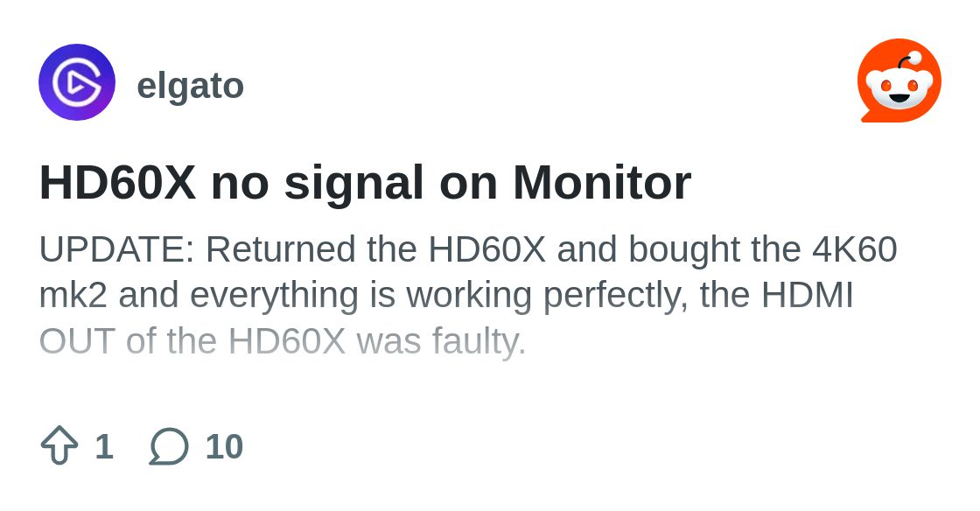Image resolution: width=980 pixels, height=511 pixels.
Task: Click the Reddit Snoo logo
Action: 899,80
